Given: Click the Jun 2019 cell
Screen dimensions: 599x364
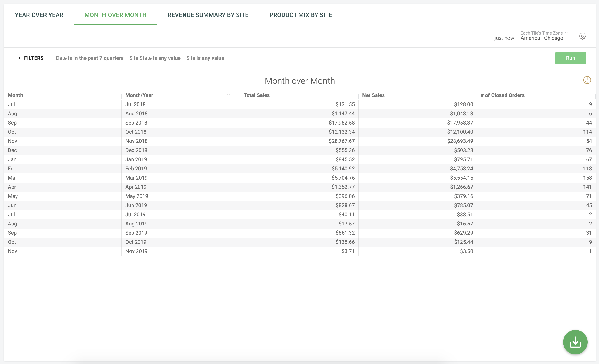Looking at the screenshot, I should coord(136,205).
